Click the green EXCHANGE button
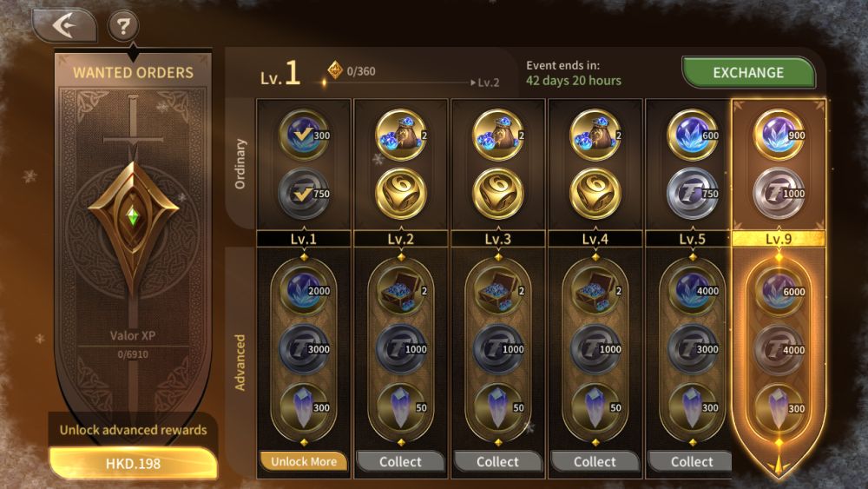The height and width of the screenshot is (489, 868). point(748,73)
